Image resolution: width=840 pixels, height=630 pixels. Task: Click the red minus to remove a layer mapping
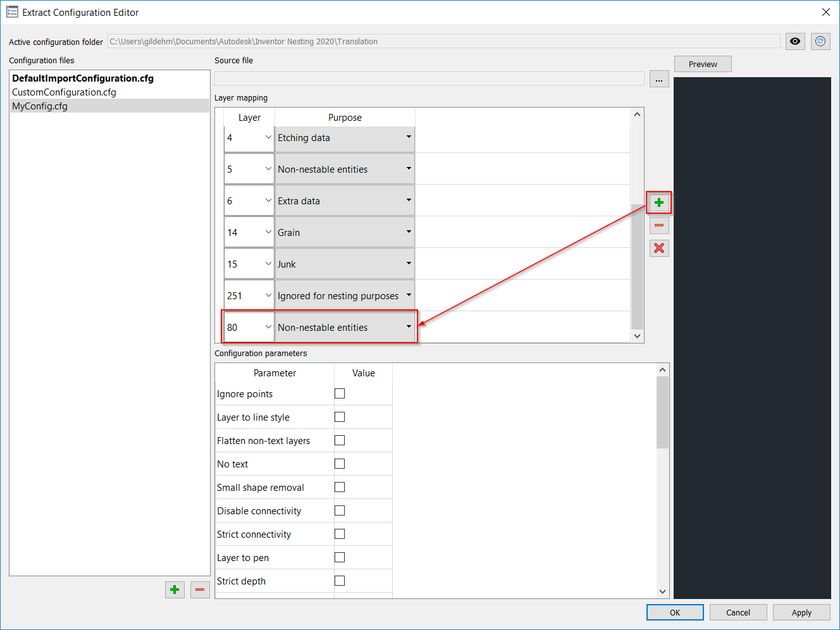659,225
